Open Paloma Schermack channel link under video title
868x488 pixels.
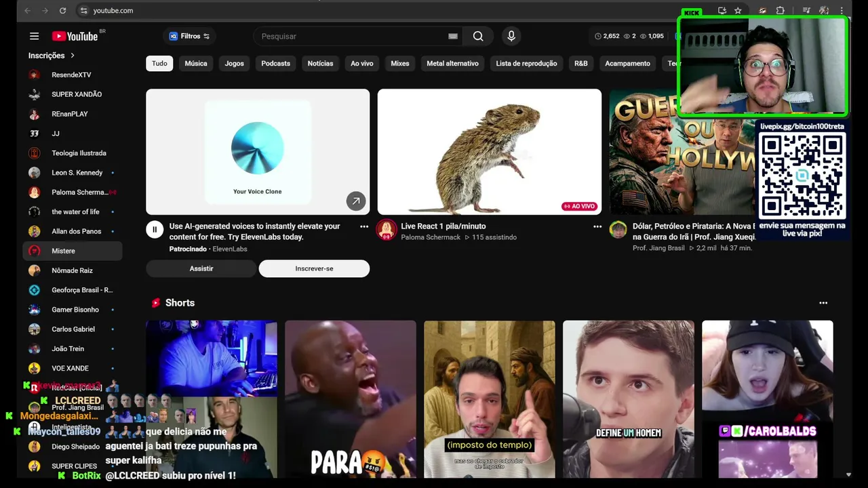point(431,237)
